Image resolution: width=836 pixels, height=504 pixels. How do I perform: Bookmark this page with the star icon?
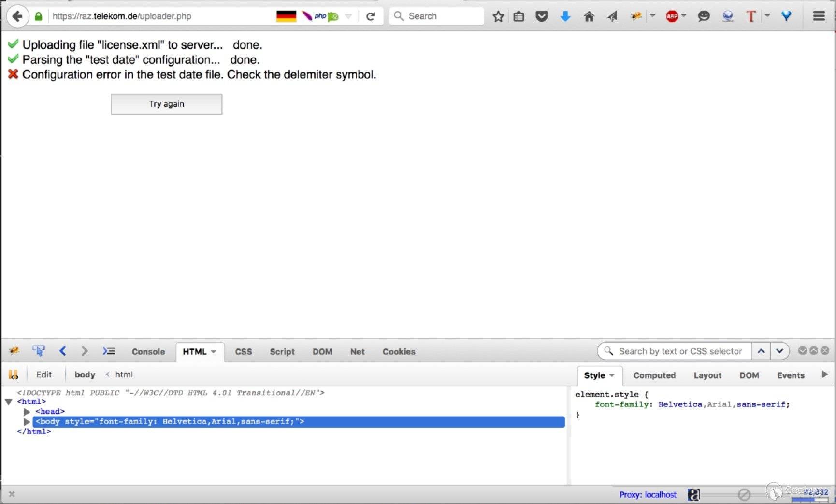click(498, 16)
